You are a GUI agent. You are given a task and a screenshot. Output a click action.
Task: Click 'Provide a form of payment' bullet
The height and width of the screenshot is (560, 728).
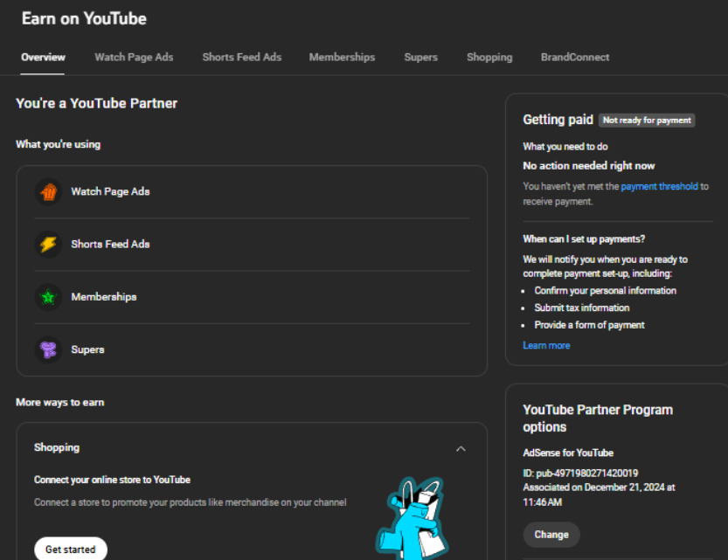589,325
